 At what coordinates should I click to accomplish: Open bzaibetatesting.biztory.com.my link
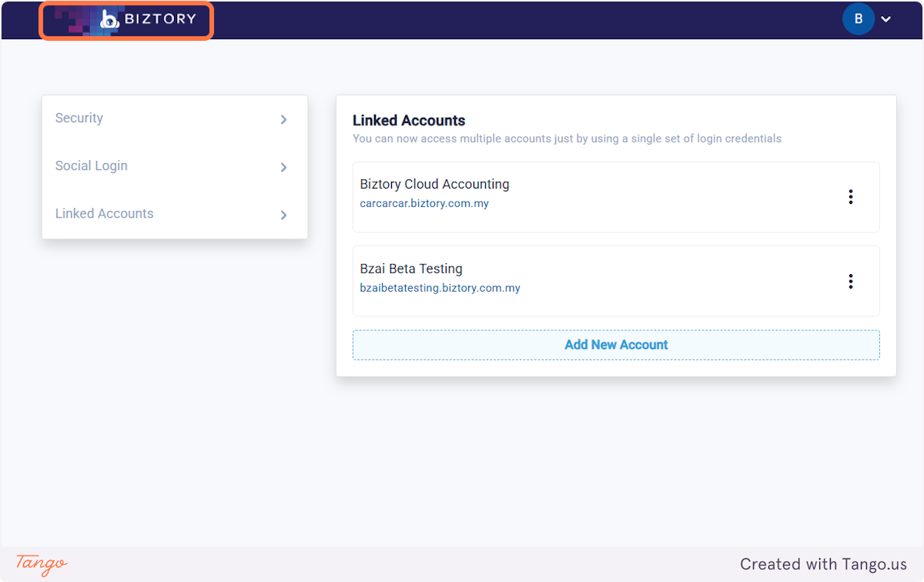(x=440, y=289)
